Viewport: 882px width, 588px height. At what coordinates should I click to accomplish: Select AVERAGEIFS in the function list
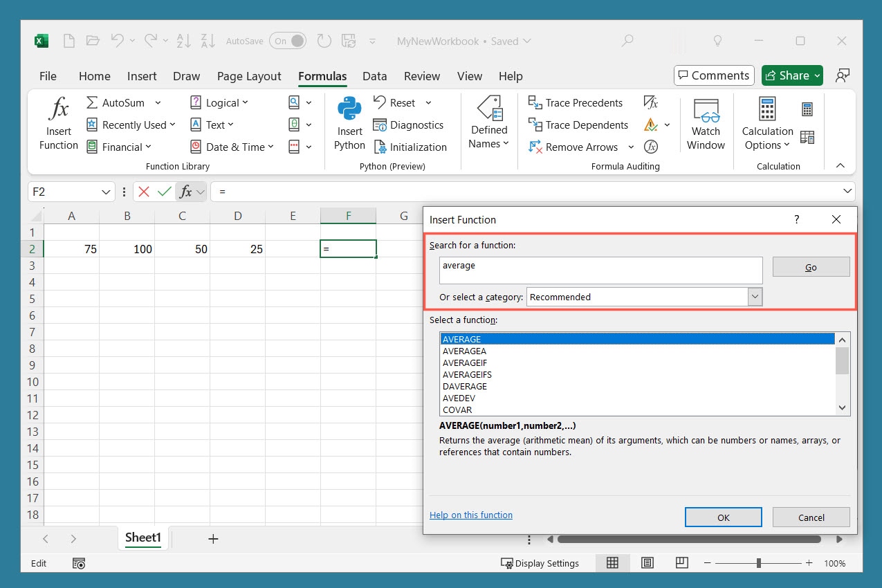point(467,374)
